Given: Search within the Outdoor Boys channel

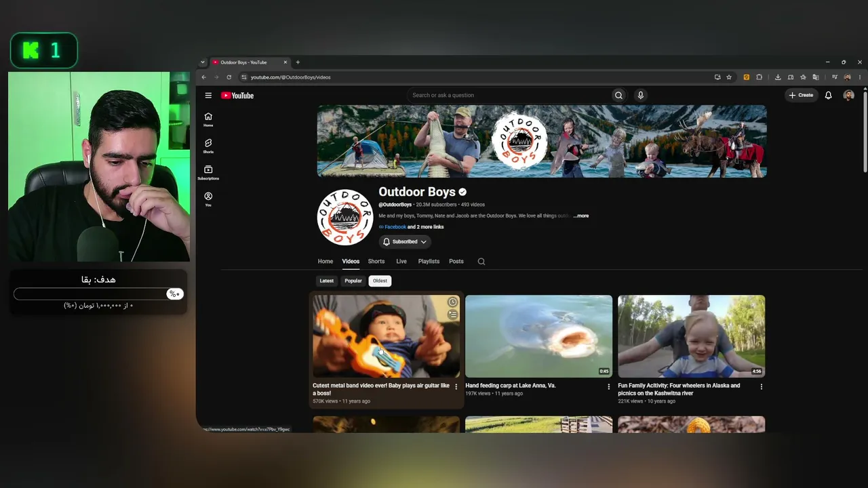Looking at the screenshot, I should tap(481, 262).
